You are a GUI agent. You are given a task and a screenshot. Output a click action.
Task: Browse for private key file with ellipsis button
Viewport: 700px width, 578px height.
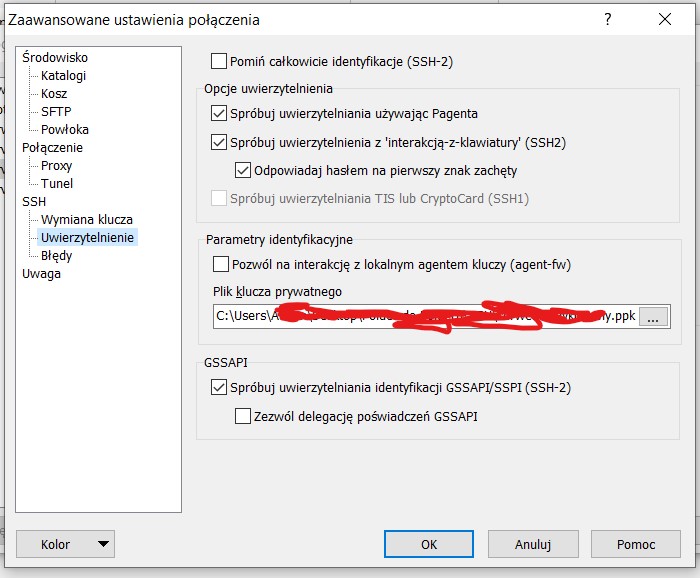point(654,317)
